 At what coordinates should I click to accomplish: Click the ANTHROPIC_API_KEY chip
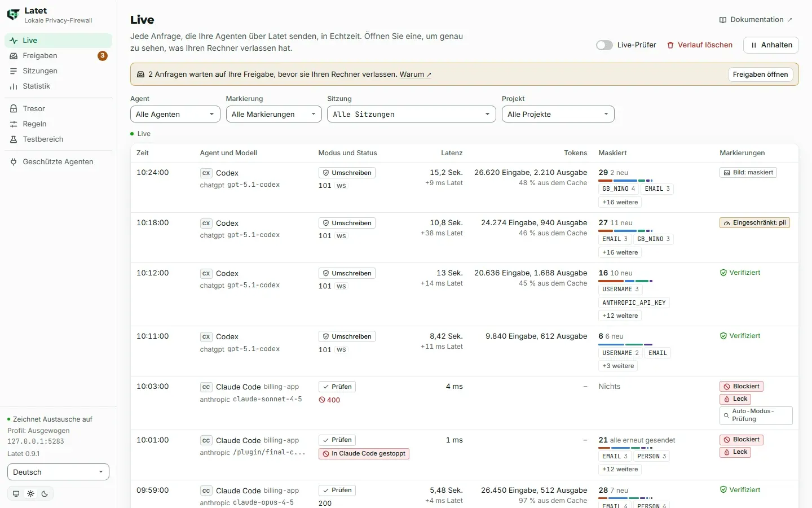coord(634,303)
